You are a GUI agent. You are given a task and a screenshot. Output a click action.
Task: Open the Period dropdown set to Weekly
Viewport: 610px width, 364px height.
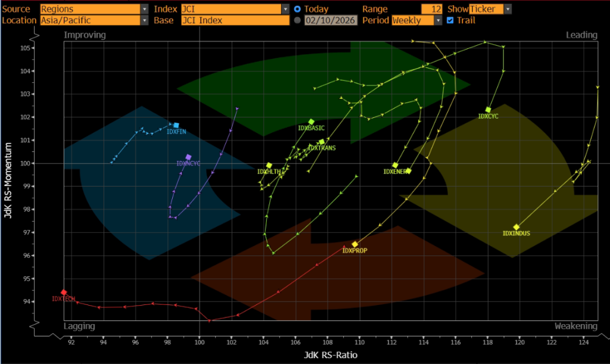coord(417,20)
